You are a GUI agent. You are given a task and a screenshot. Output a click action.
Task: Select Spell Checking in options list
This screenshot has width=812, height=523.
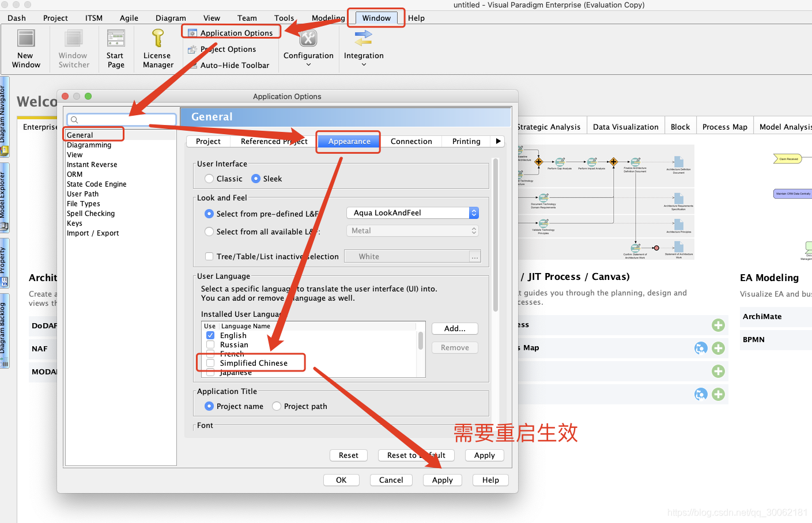[90, 214]
